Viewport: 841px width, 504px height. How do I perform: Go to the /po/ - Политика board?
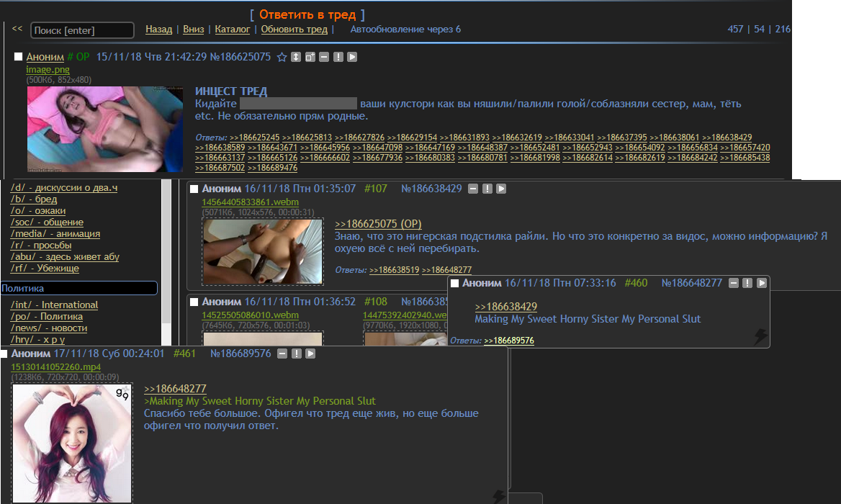(x=47, y=317)
